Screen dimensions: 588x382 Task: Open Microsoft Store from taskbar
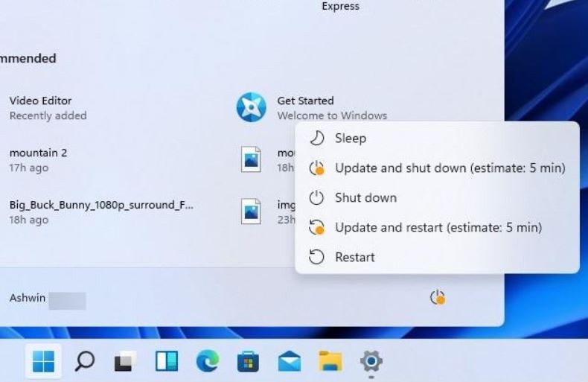(x=248, y=361)
